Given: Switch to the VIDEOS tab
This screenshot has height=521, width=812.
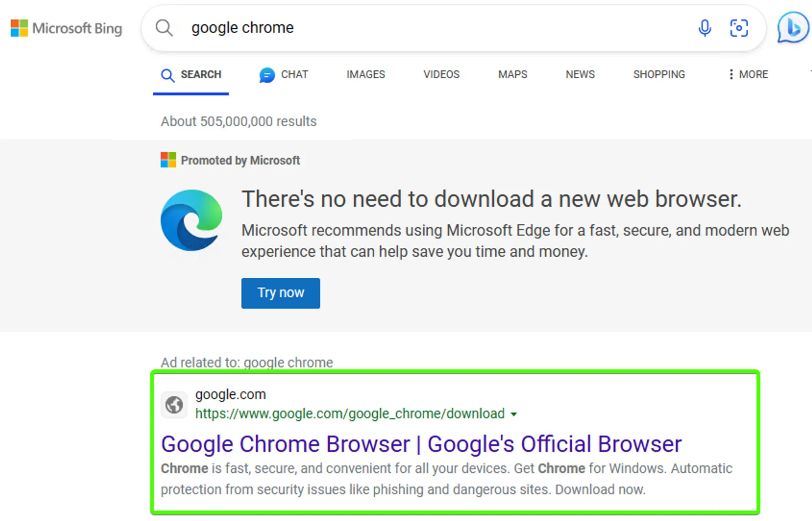Looking at the screenshot, I should [441, 75].
